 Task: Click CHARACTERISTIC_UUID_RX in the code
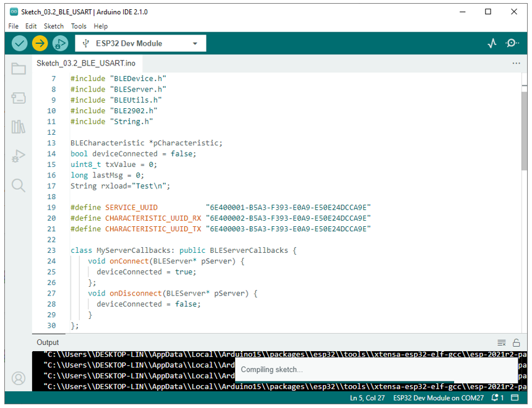pos(153,218)
